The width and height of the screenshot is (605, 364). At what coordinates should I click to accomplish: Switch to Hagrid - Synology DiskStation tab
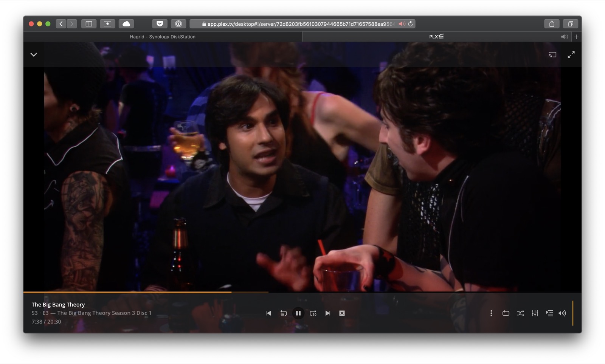pos(163,37)
